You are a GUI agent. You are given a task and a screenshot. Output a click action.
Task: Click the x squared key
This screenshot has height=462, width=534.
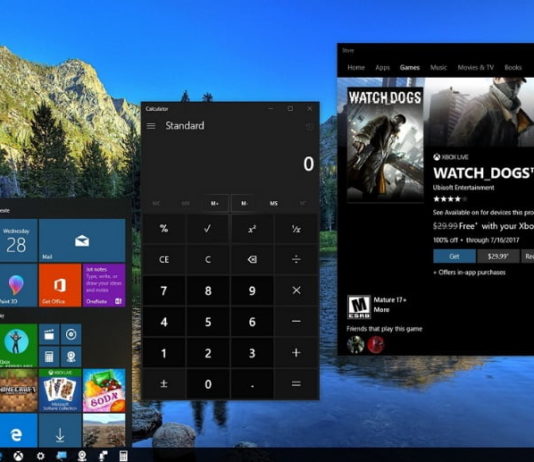tap(252, 229)
